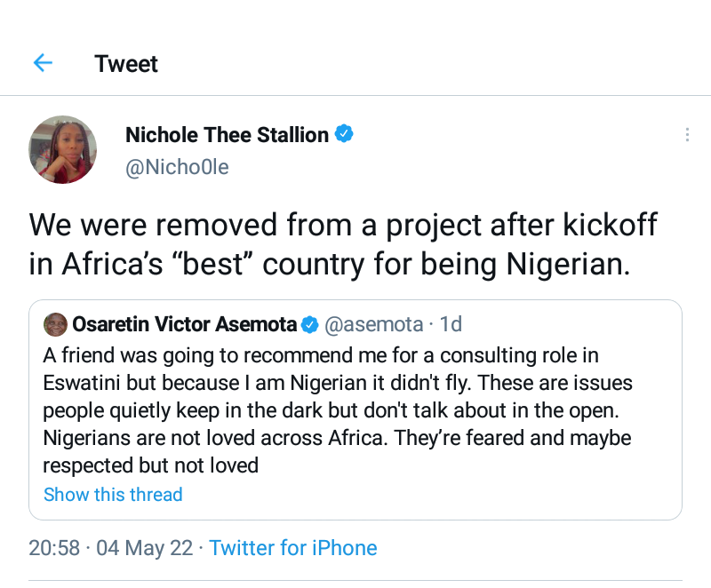Click Nichole Thee Stallion's profile avatar

coord(63,149)
